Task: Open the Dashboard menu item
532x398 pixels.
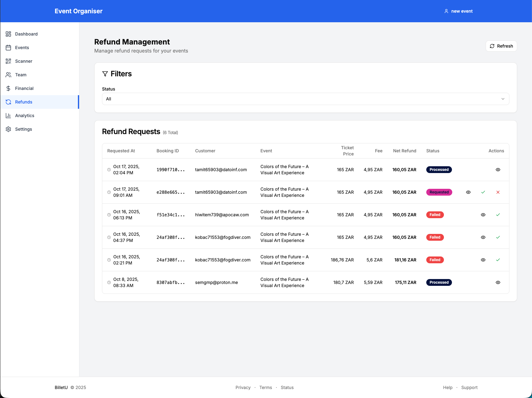Action: (40, 34)
